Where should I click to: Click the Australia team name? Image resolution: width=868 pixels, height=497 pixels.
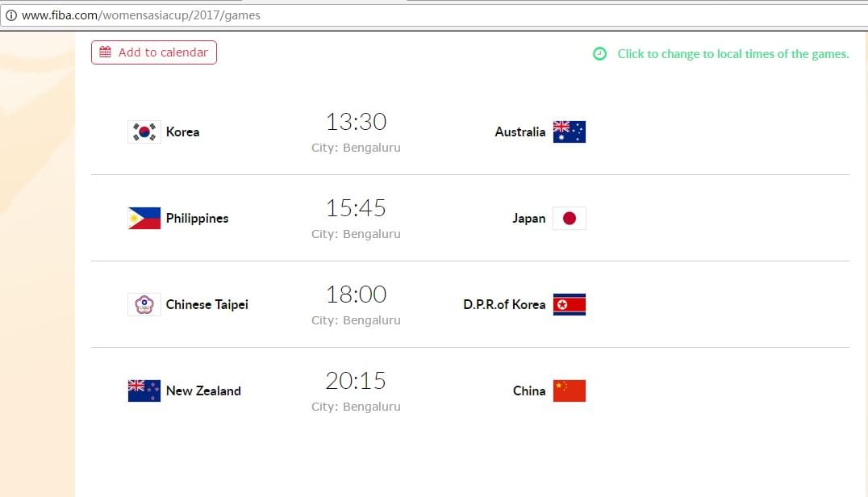tap(520, 132)
